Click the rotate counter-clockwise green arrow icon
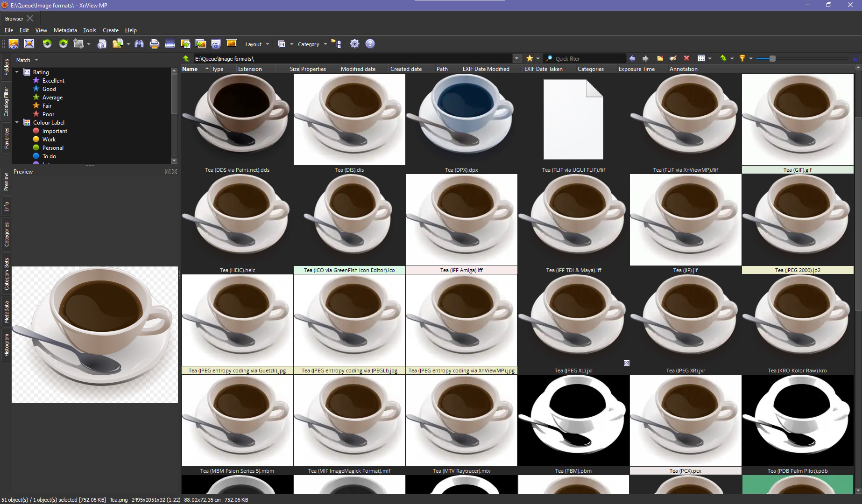Screen dimensions: 862x504 click(47, 44)
